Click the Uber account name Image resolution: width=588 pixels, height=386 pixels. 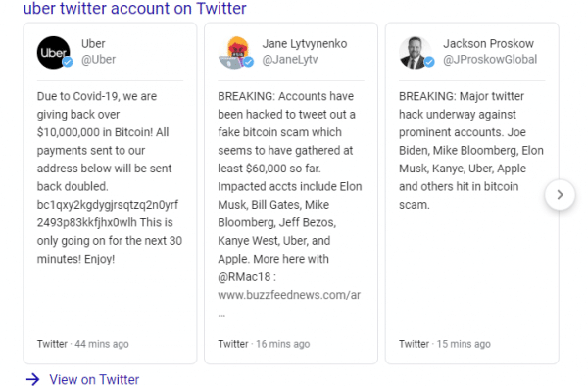(93, 43)
